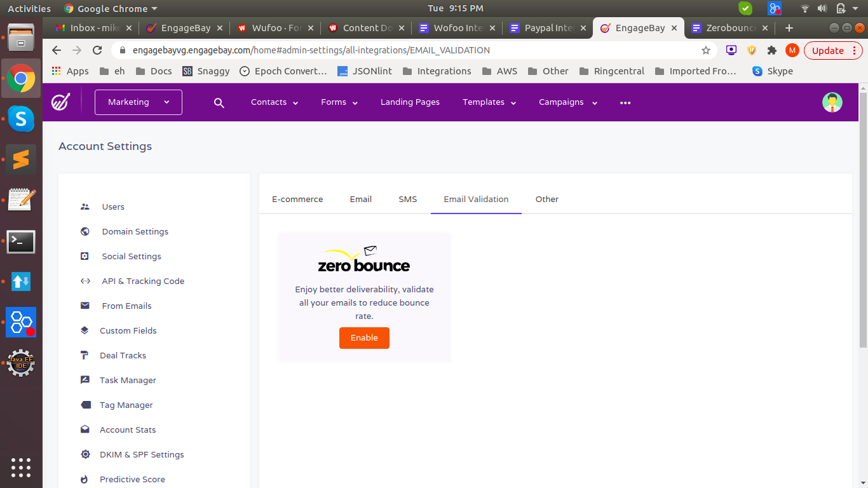Open DKIM & SPF Settings link
Screen dimensions: 868x488
coord(142,454)
